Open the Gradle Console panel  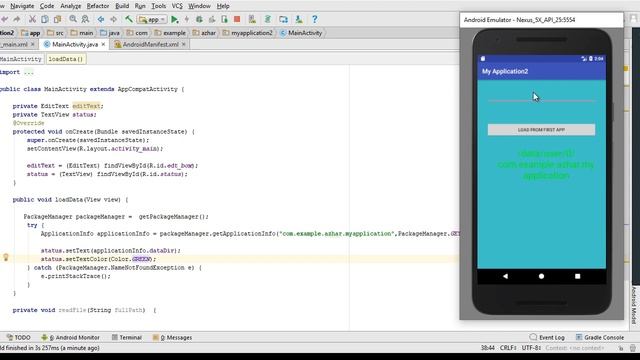click(600, 337)
